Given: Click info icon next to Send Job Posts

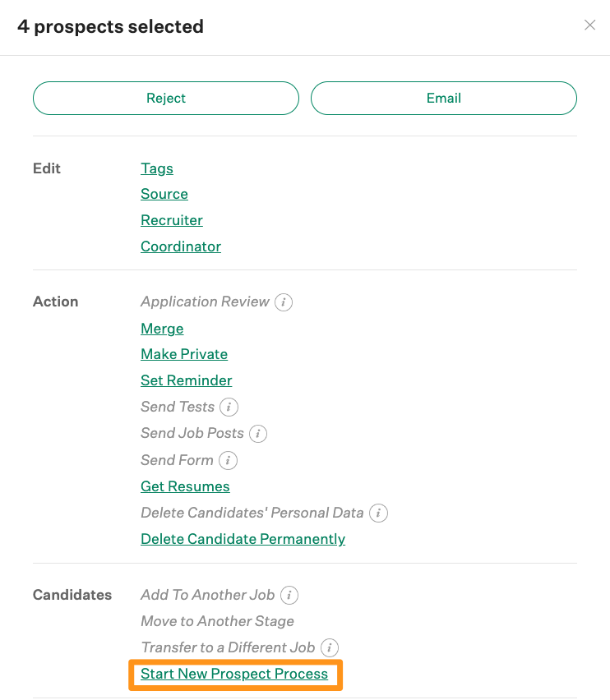Looking at the screenshot, I should [x=258, y=434].
